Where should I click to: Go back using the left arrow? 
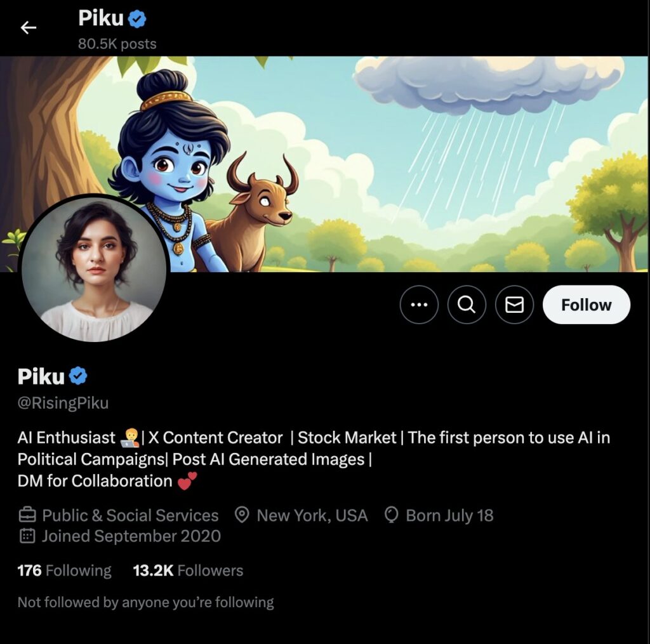click(x=28, y=28)
